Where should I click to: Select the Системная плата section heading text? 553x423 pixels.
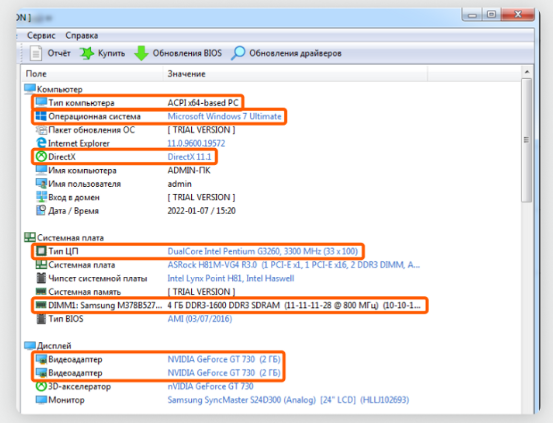point(70,238)
